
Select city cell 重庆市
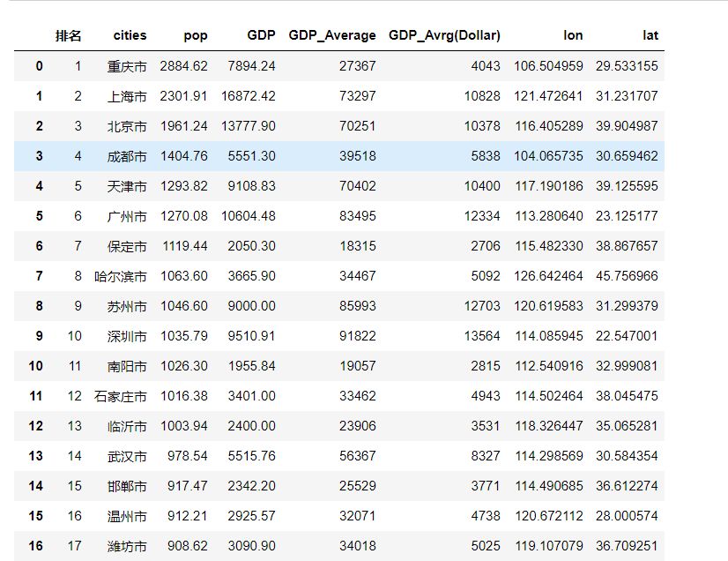127,66
